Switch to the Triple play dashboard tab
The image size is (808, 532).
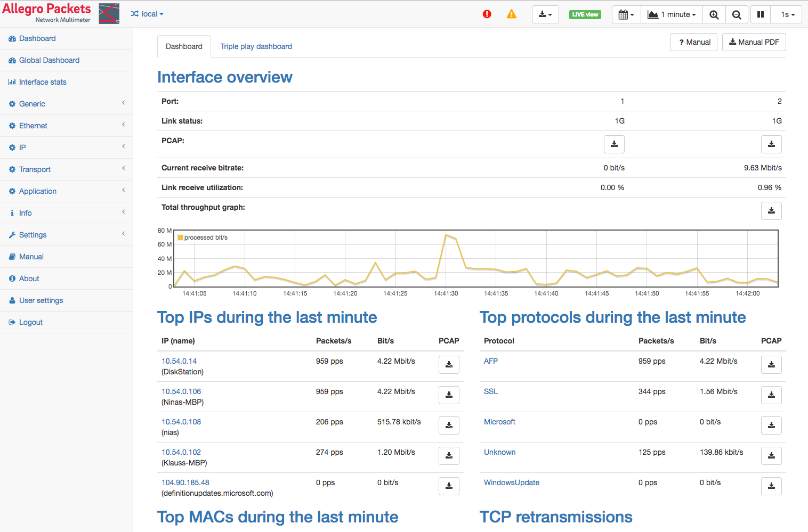256,46
